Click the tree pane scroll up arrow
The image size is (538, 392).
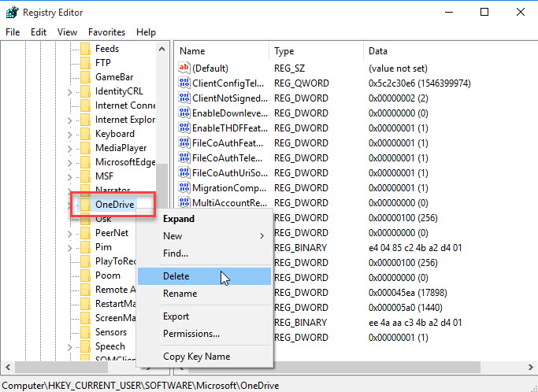point(162,49)
